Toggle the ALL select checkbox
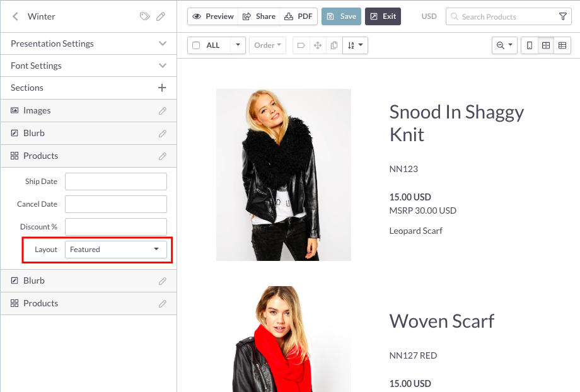Image resolution: width=580 pixels, height=392 pixels. click(x=196, y=45)
